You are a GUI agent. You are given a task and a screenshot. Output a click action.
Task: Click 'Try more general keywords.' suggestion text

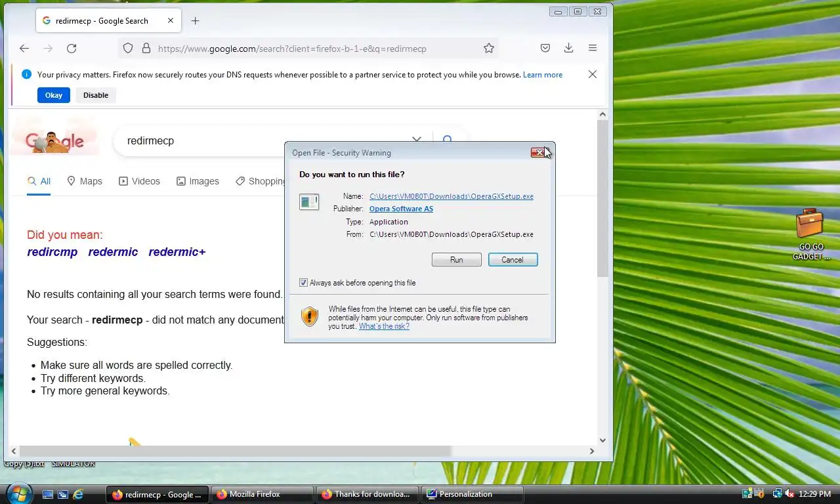tap(105, 391)
